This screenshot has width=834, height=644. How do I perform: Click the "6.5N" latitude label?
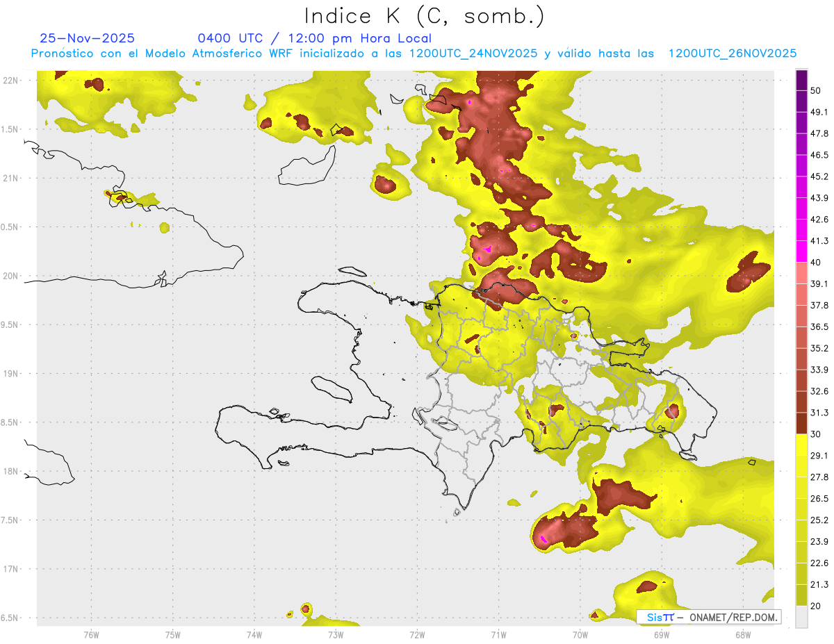(x=10, y=618)
